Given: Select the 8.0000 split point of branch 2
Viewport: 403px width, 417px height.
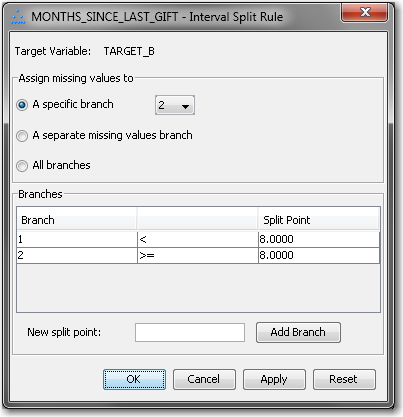Looking at the screenshot, I should [x=319, y=255].
